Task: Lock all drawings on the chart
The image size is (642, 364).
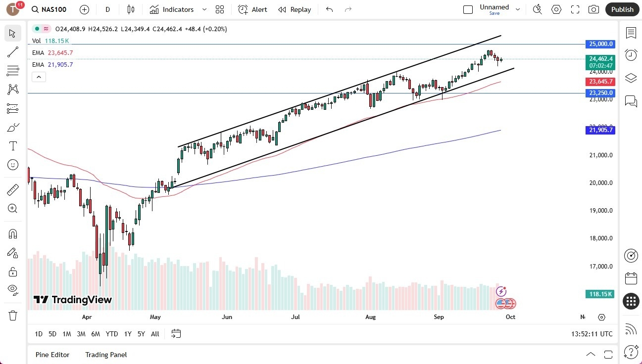Action: click(12, 271)
